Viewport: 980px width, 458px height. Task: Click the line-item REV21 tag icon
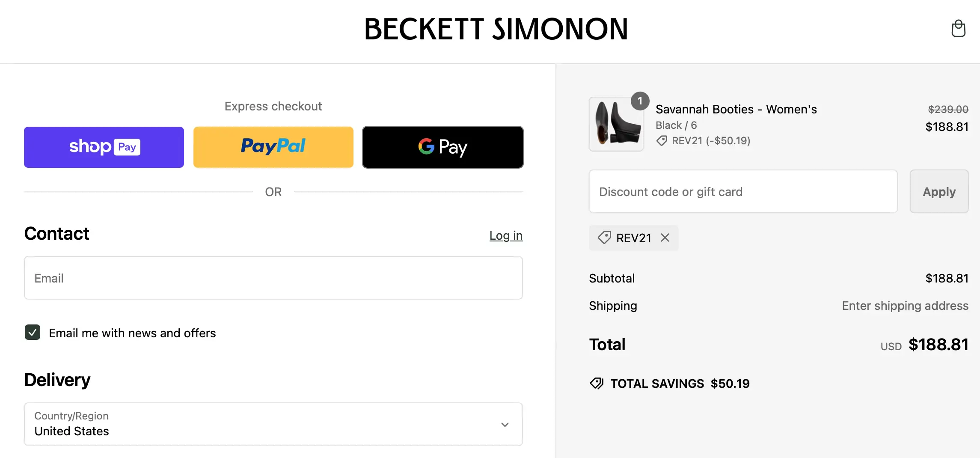tap(662, 141)
